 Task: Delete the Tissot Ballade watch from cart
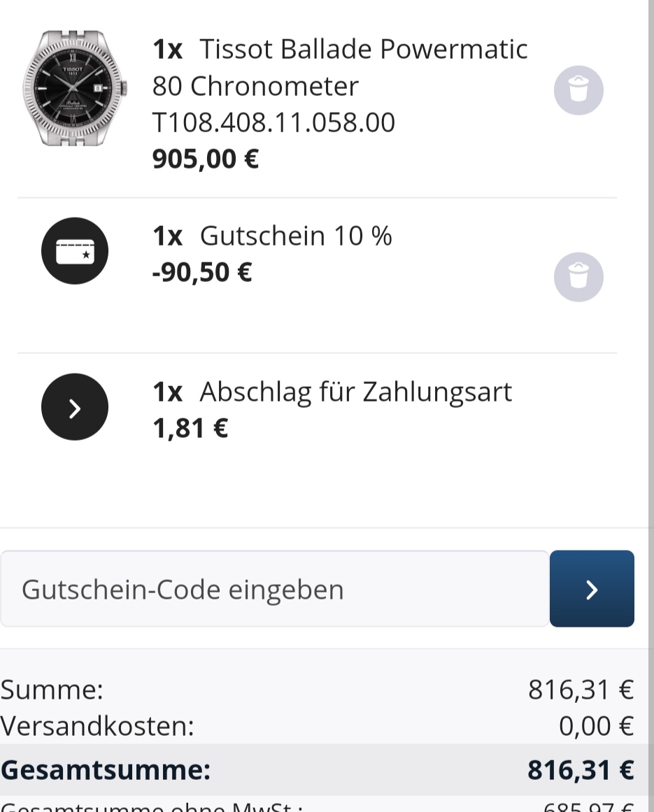(578, 90)
